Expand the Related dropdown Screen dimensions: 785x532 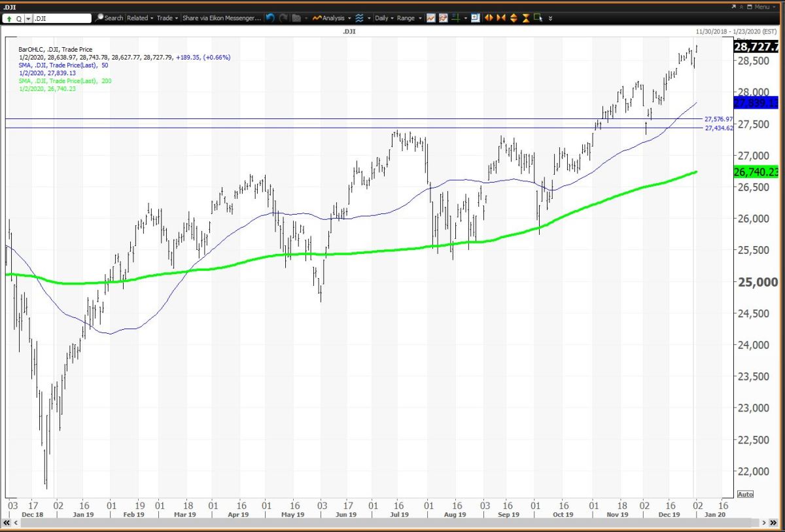pyautogui.click(x=138, y=18)
